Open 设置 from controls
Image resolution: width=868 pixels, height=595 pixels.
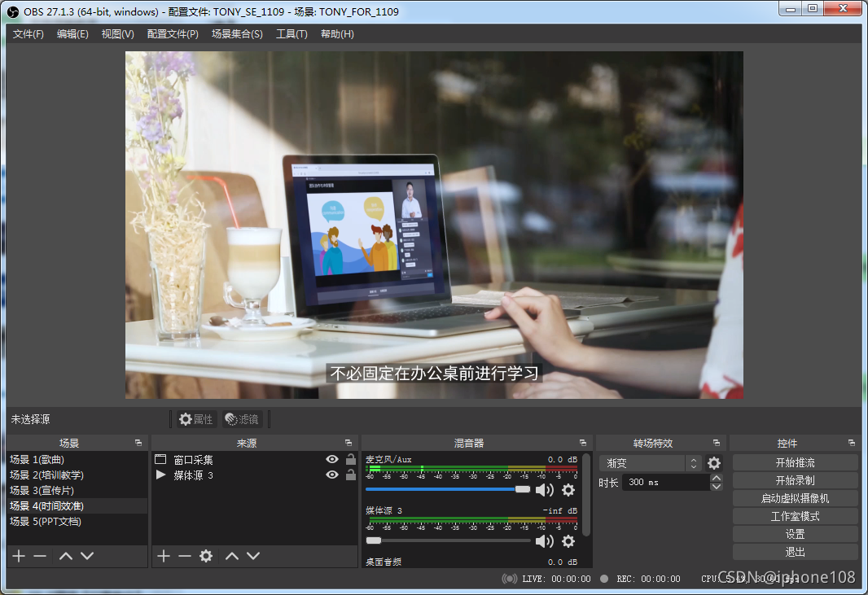(795, 534)
